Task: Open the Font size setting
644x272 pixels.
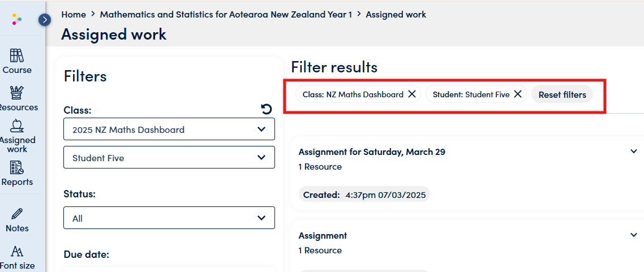Action: pos(17,258)
